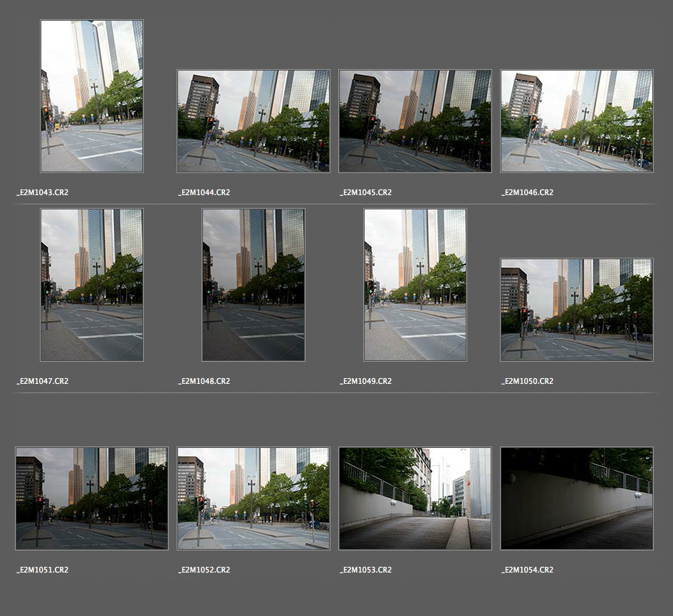Click the _E2M1051.CR2 filename text
Viewport: 673px width, 616px height.
pyautogui.click(x=43, y=570)
